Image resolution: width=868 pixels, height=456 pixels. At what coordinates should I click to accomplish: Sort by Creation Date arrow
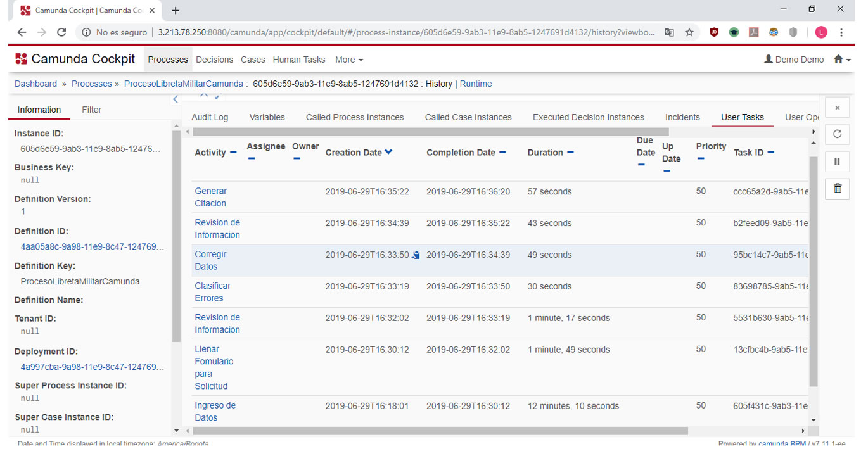[x=388, y=152]
